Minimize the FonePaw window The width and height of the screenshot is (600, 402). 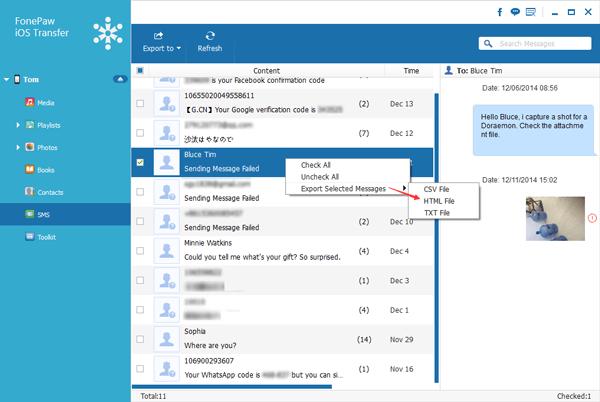(554, 13)
